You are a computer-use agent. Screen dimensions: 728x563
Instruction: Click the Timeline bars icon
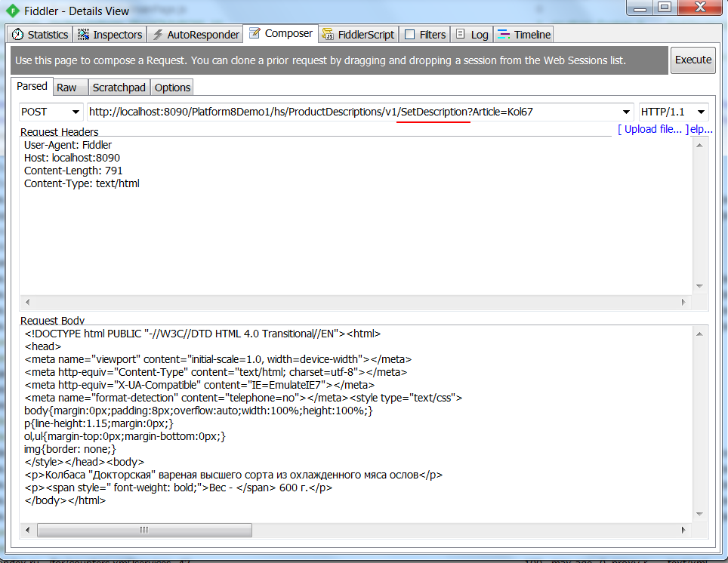pyautogui.click(x=503, y=35)
